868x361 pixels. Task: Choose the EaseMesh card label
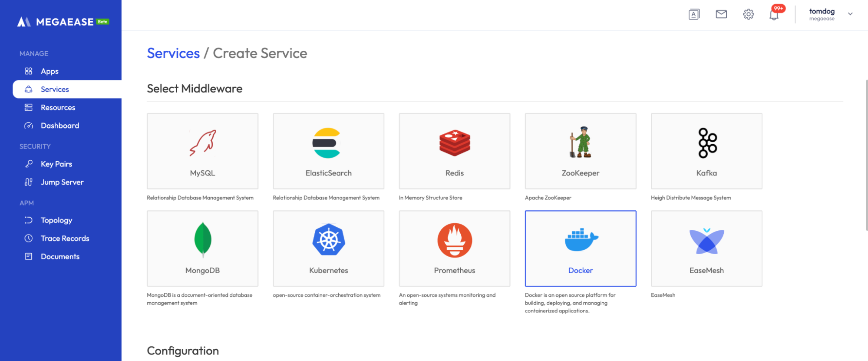(706, 270)
